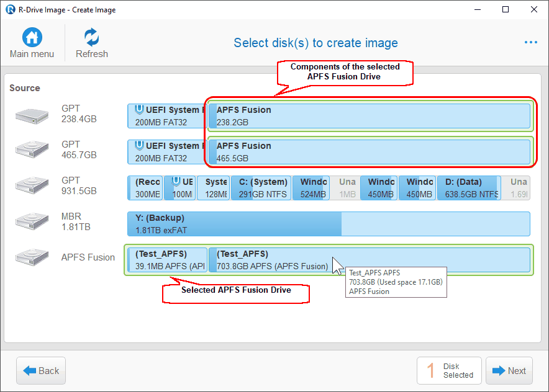The image size is (549, 392).
Task: Select the 524MB Windows partition
Action: pos(311,188)
